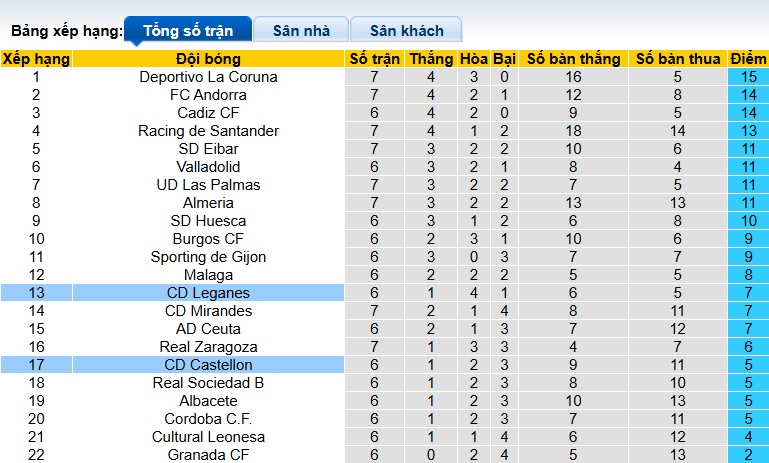Open the Real Sociedad B team entry

pyautogui.click(x=208, y=383)
